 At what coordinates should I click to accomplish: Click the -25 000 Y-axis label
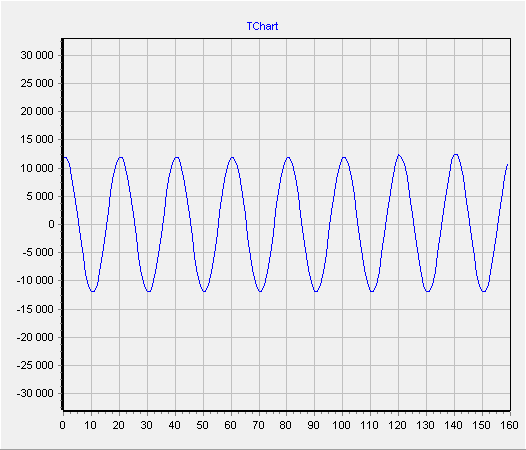(35, 365)
